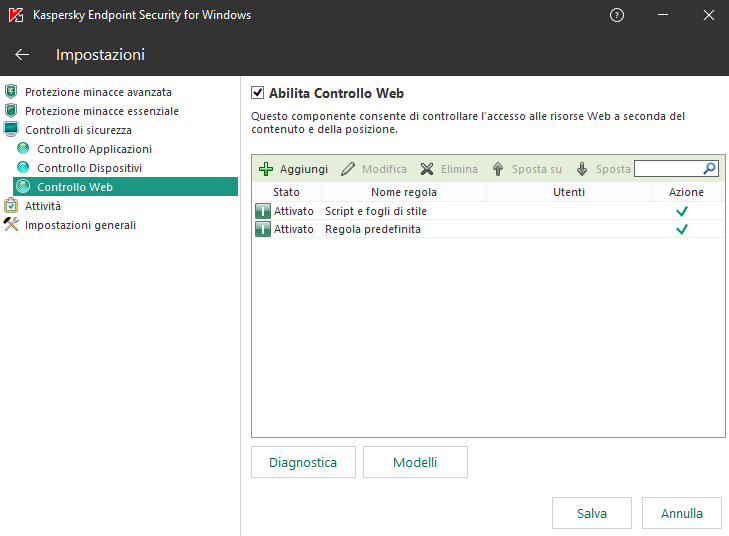
Task: Click the green plus Aggiungi icon
Action: tap(266, 169)
